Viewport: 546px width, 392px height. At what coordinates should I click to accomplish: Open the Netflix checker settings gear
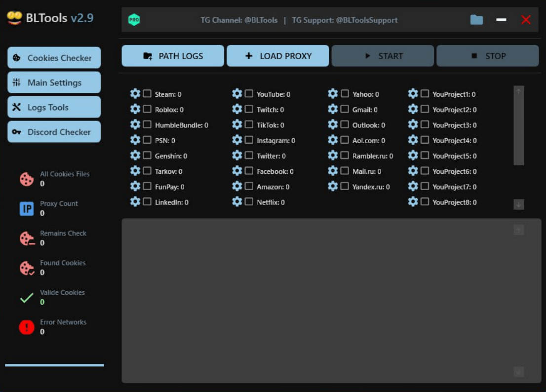click(237, 202)
